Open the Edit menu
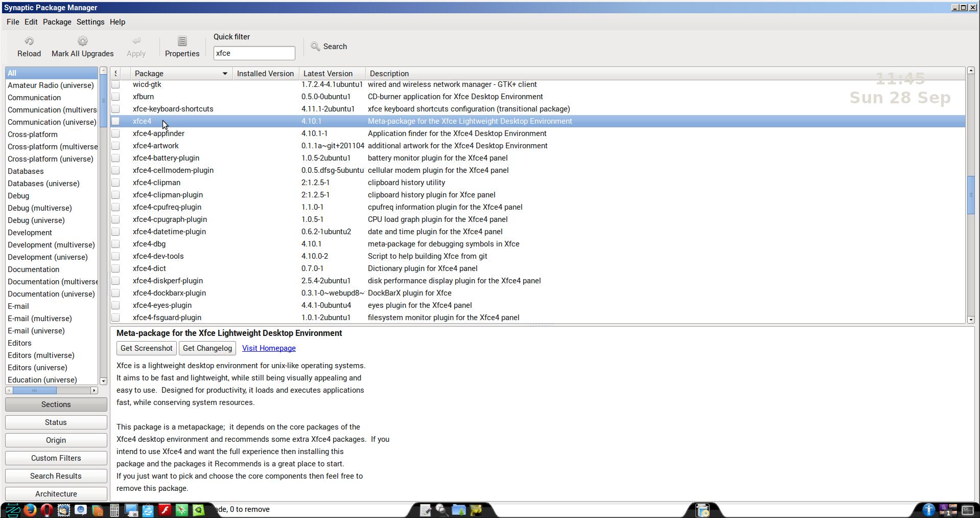This screenshot has height=518, width=980. 31,22
